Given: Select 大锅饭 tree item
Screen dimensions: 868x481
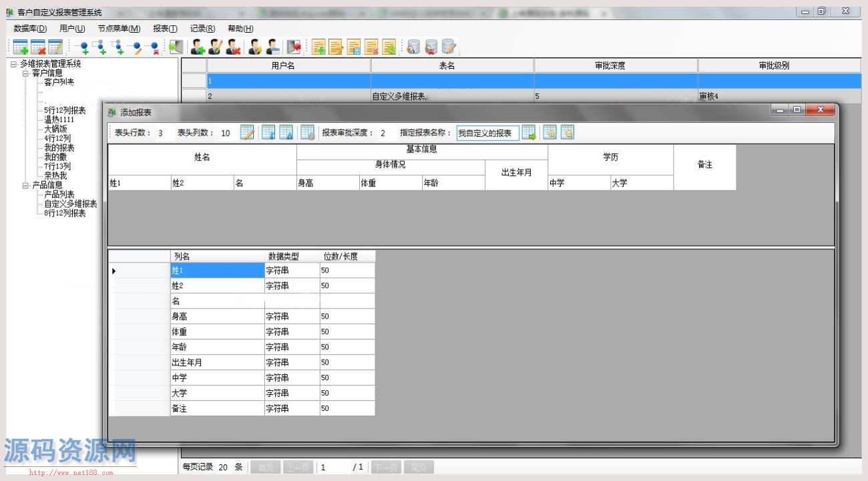Looking at the screenshot, I should pyautogui.click(x=55, y=129).
